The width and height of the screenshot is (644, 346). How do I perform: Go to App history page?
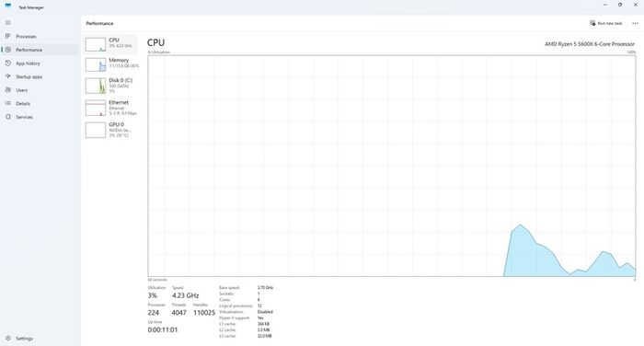click(28, 63)
